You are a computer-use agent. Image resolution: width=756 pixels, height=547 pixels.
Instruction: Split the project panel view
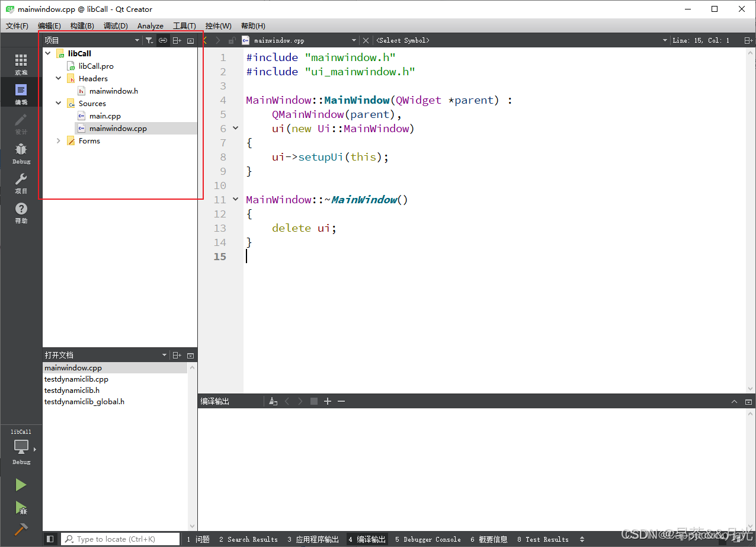(177, 40)
